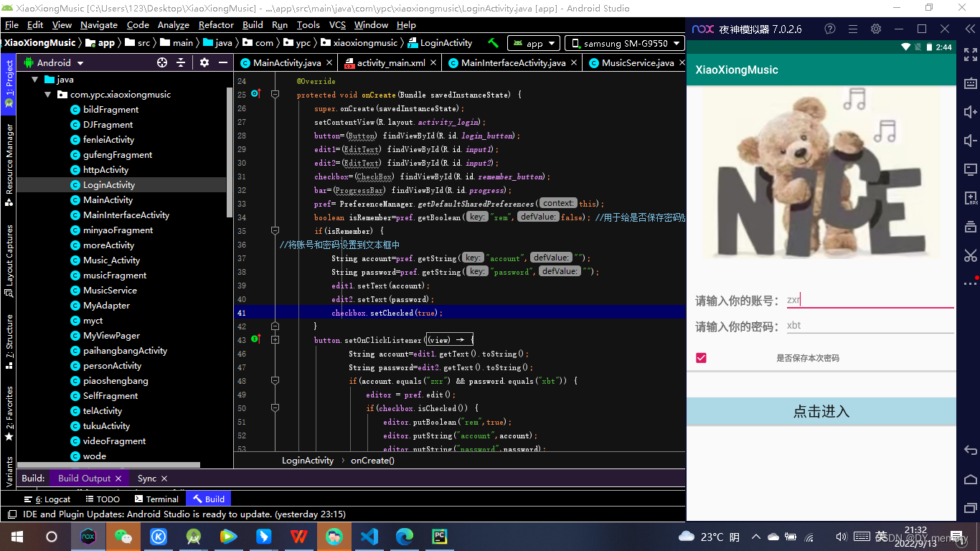Image resolution: width=980 pixels, height=551 pixels.
Task: Fold the if block at line 35
Action: tap(275, 230)
